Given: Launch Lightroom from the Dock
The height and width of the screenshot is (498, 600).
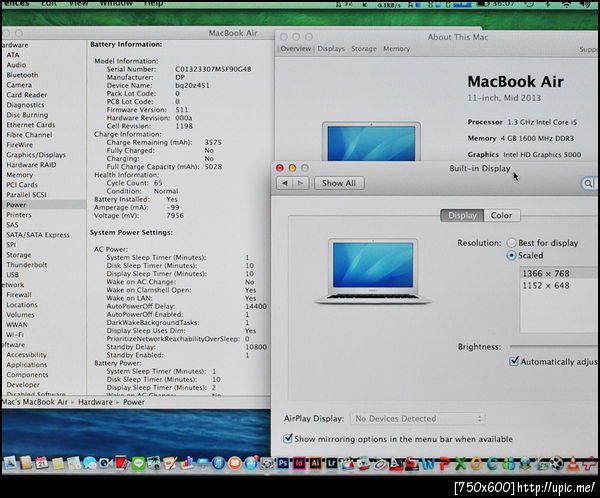Looking at the screenshot, I should point(331,463).
